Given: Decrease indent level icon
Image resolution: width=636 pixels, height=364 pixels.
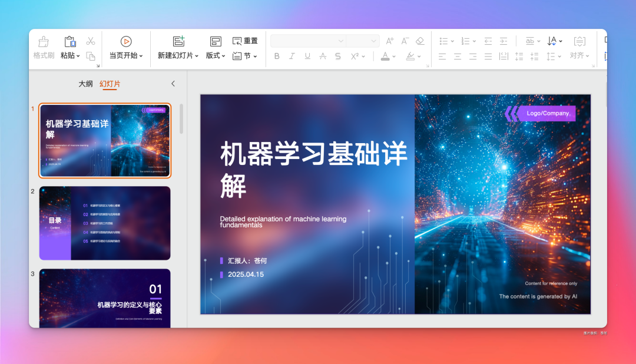Looking at the screenshot, I should coord(488,41).
